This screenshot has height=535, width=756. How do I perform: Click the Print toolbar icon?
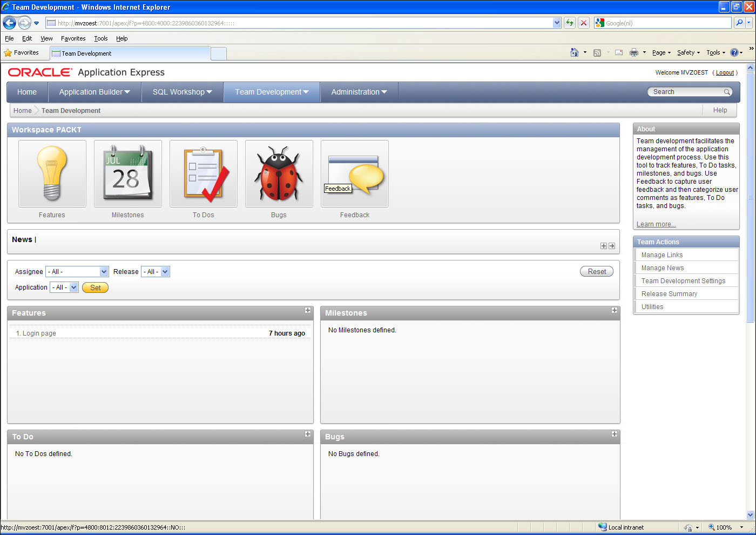tap(634, 52)
